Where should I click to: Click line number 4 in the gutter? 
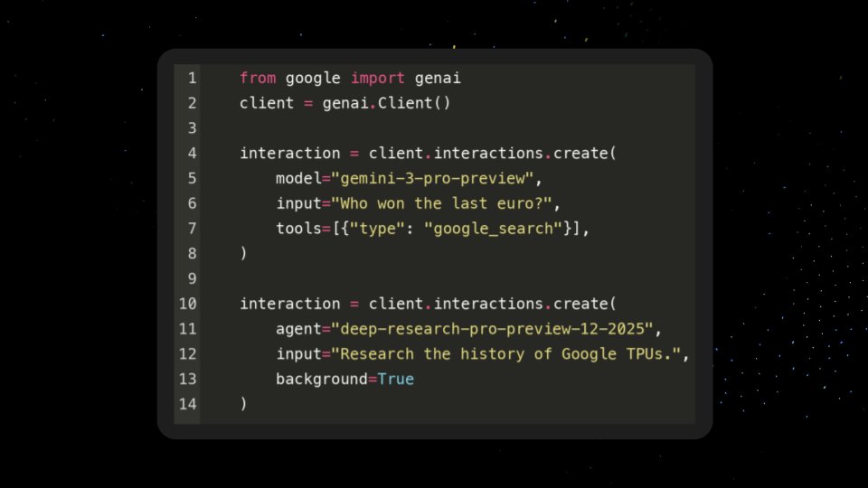192,154
